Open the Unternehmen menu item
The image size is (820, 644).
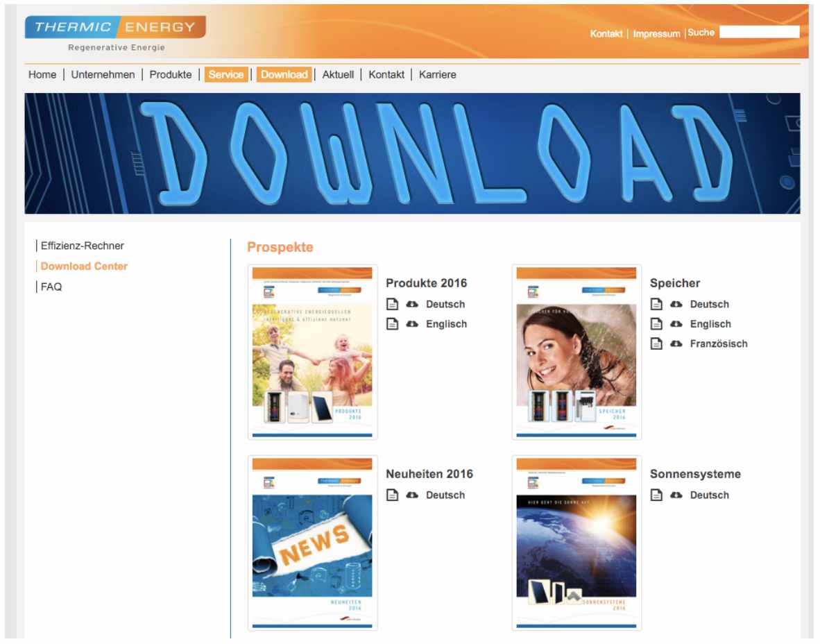pos(103,75)
